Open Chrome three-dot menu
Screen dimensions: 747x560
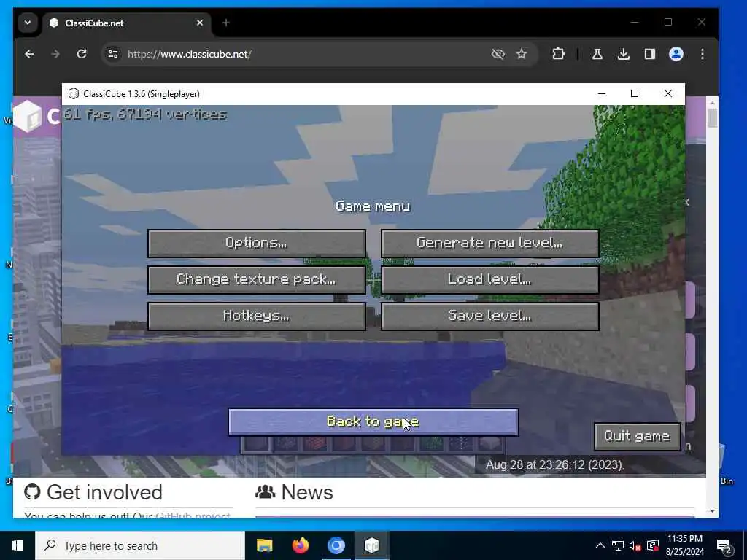703,54
